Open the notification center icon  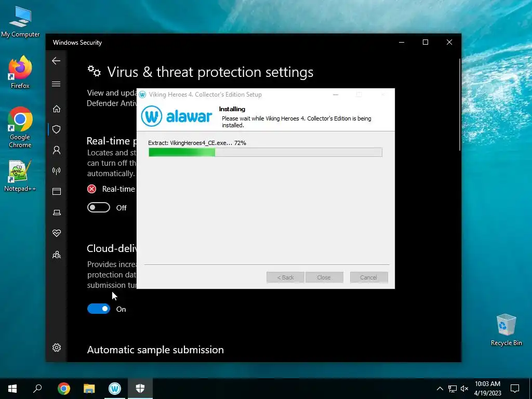[515, 389]
